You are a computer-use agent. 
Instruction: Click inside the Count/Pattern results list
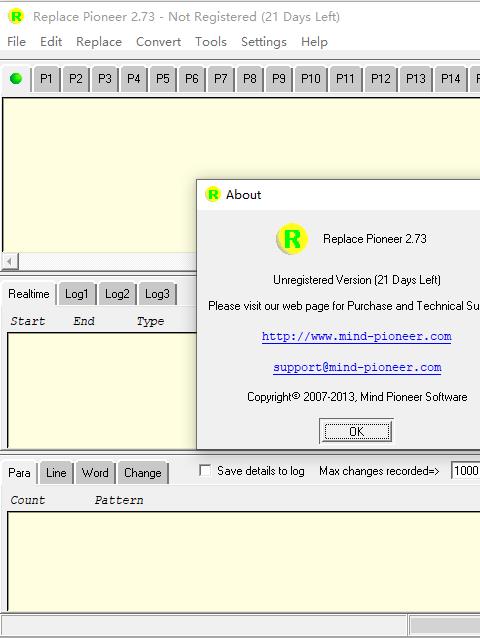pos(243,561)
